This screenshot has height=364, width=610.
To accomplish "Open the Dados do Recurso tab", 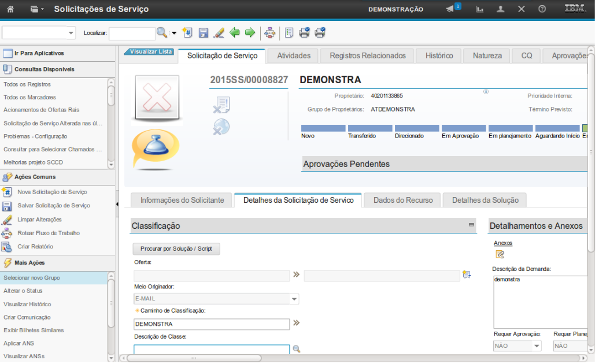I will [403, 200].
